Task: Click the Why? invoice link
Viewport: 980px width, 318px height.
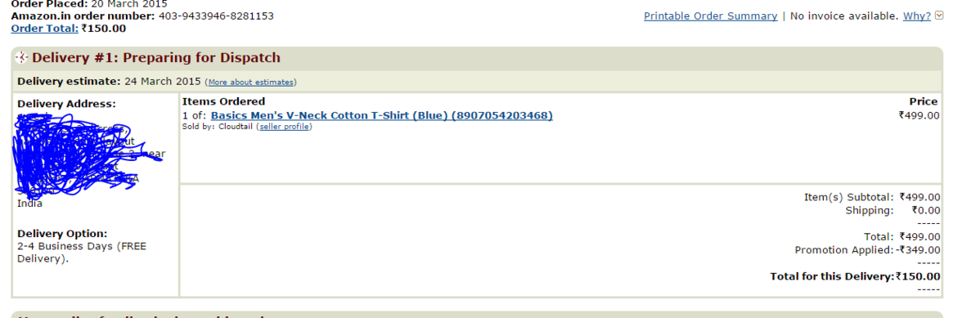Action: 917,16
